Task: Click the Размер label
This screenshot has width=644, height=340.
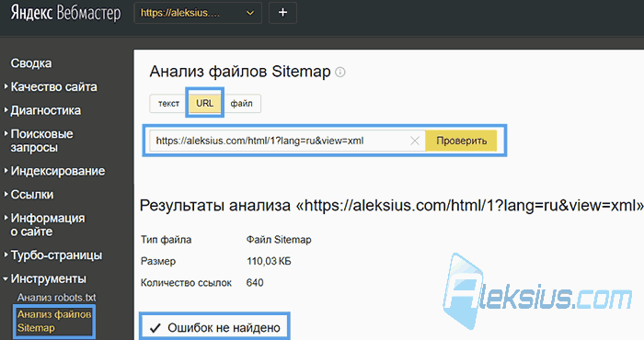Action: point(158,261)
